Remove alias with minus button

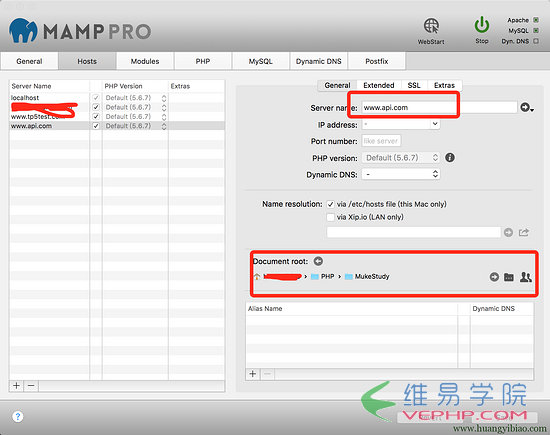267,374
